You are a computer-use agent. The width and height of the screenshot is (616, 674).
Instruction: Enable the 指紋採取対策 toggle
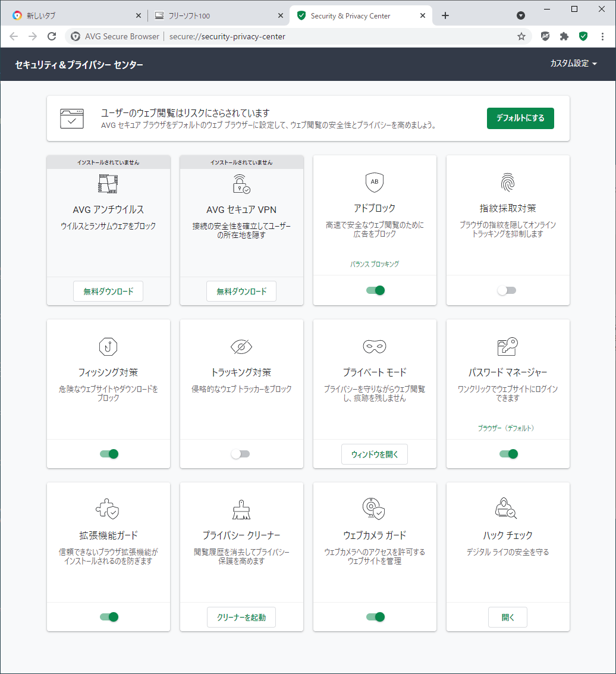pos(507,290)
